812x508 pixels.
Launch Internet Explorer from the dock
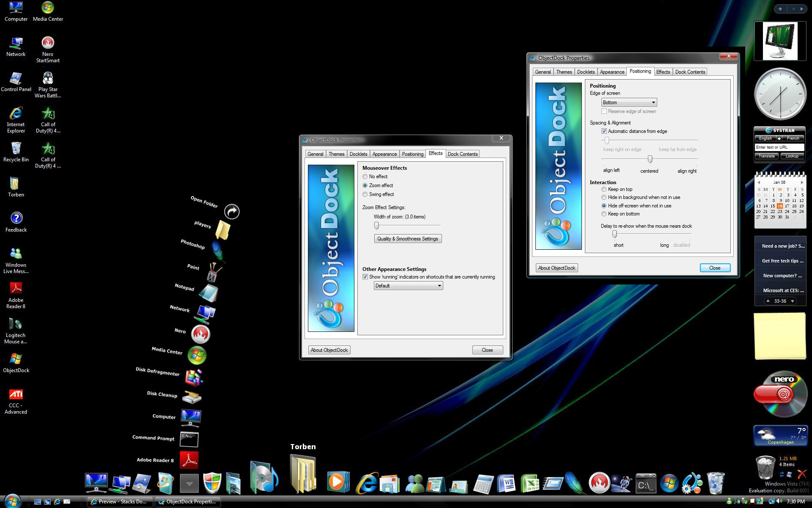[366, 483]
